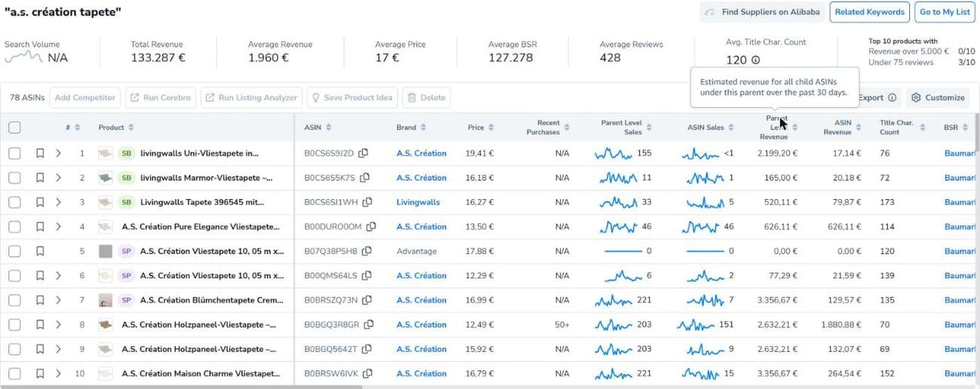The width and height of the screenshot is (980, 389).
Task: Click Find Suppliers on Alibaba button
Action: [761, 12]
